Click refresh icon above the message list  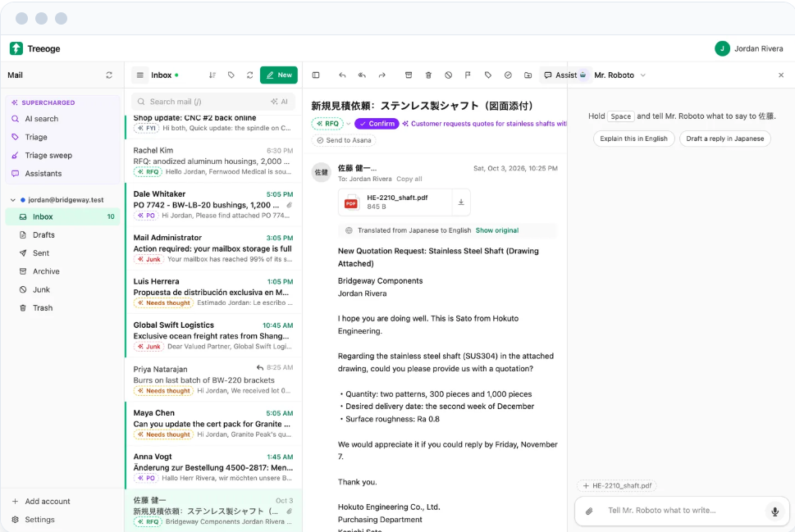pyautogui.click(x=250, y=75)
